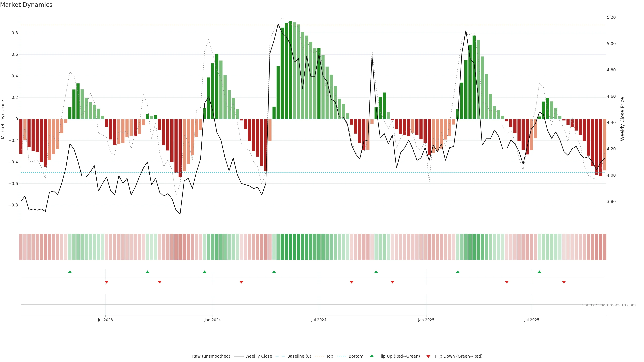Image resolution: width=644 pixels, height=362 pixels.
Task: Click the Jul 2024 x-axis label
Action: 319,320
